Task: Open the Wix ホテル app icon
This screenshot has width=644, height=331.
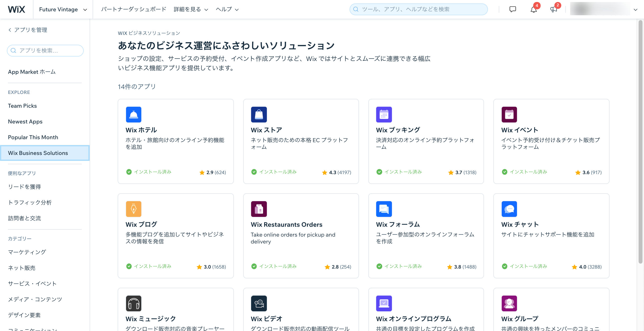Action: [134, 114]
